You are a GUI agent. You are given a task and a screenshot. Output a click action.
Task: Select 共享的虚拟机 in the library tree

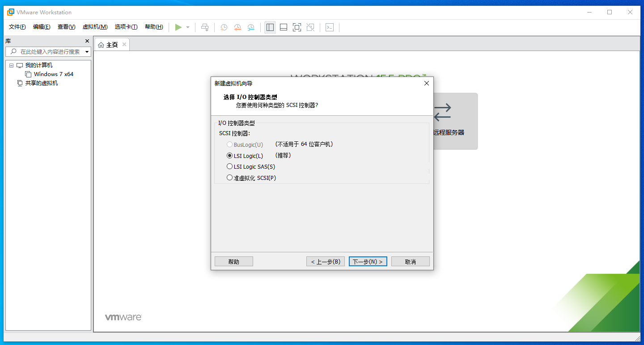[42, 83]
